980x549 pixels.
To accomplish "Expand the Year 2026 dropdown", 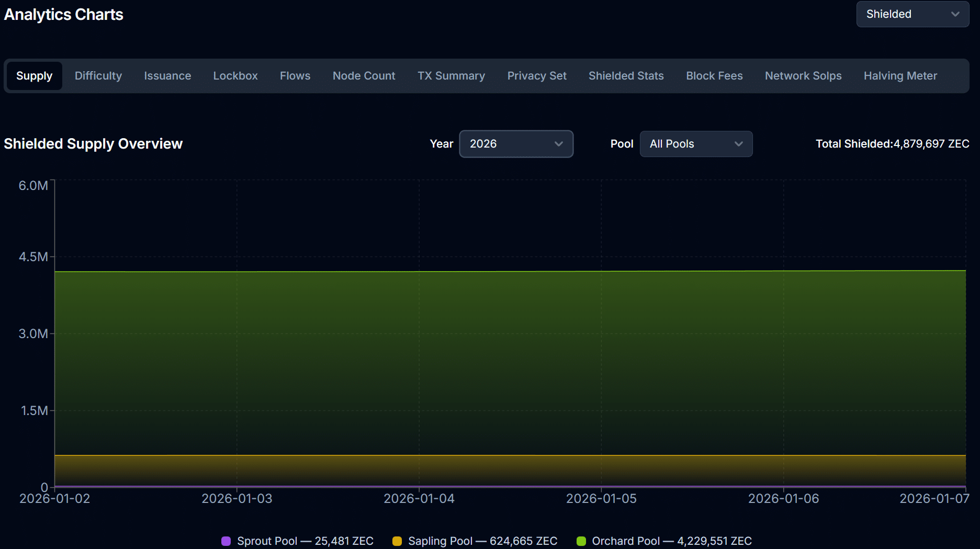I will (x=516, y=144).
